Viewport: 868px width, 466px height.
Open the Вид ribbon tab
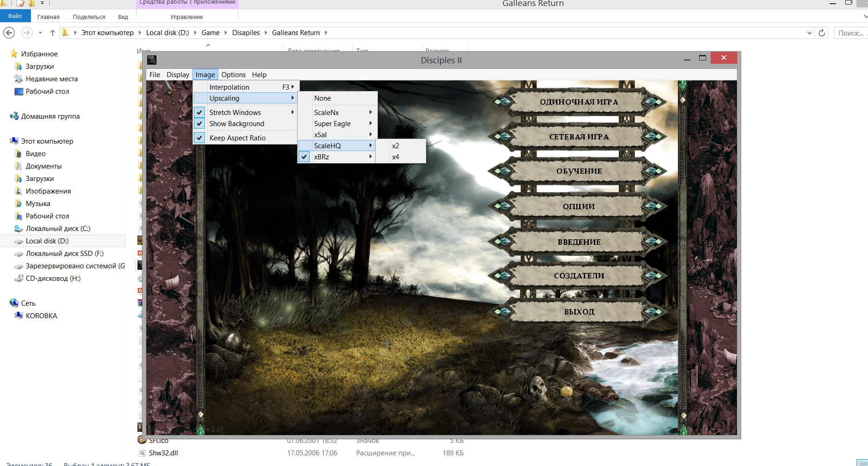click(123, 17)
